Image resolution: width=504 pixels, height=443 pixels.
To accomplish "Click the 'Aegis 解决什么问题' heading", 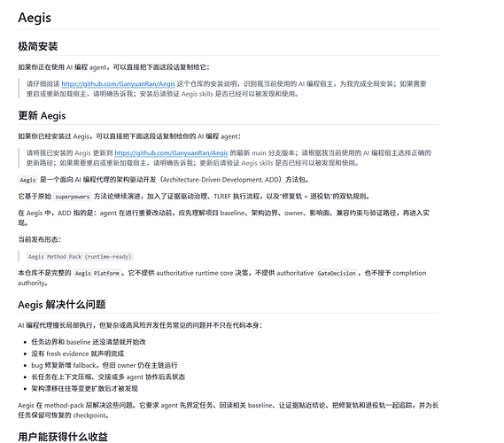I will click(x=62, y=305).
